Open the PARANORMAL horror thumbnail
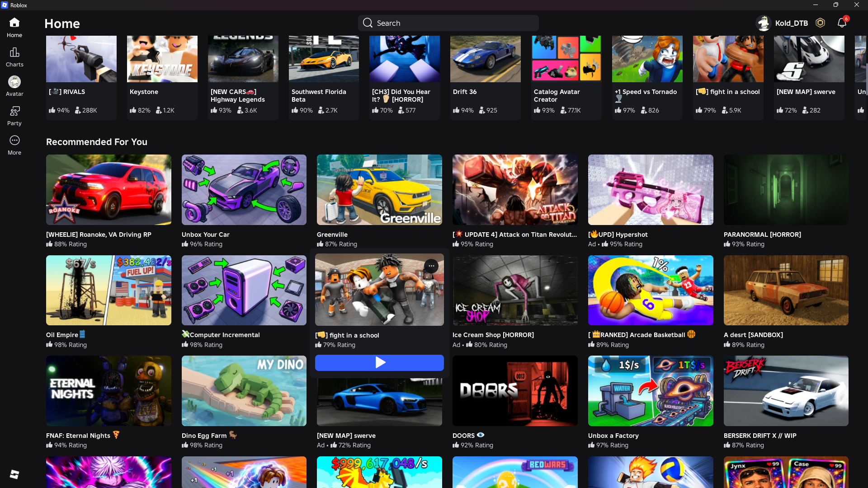The image size is (868, 488). click(x=786, y=190)
